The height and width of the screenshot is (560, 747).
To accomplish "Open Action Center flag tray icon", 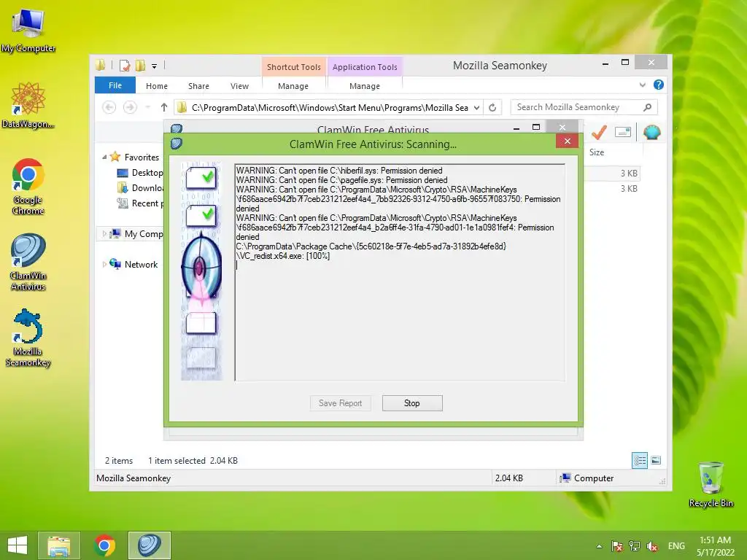I will 617,546.
